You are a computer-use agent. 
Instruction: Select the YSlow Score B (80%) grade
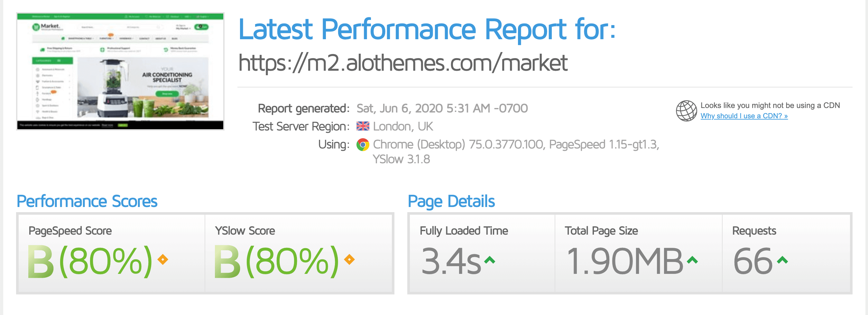276,261
